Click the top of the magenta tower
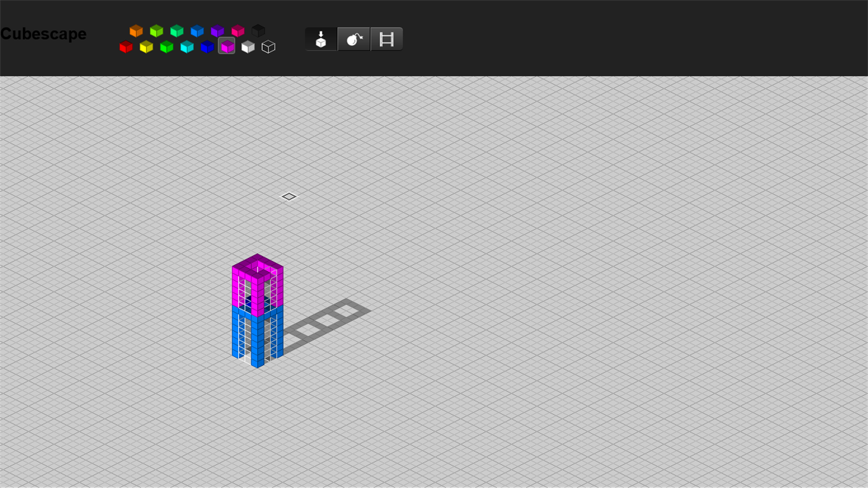Screen dimensions: 868x488 tap(257, 266)
